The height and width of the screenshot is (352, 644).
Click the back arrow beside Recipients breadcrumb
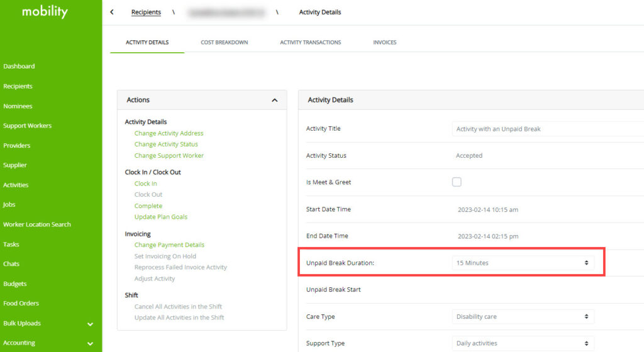[x=112, y=12]
